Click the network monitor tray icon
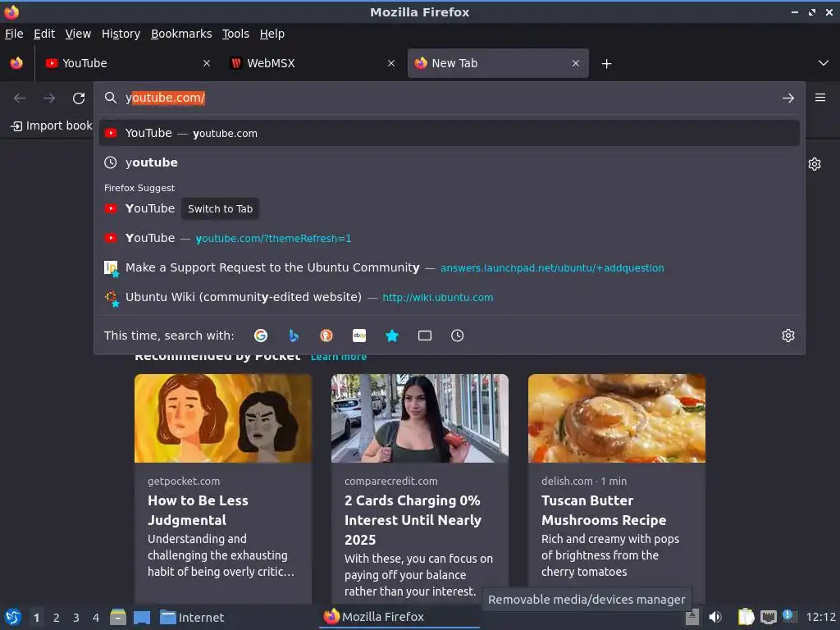 pos(768,617)
